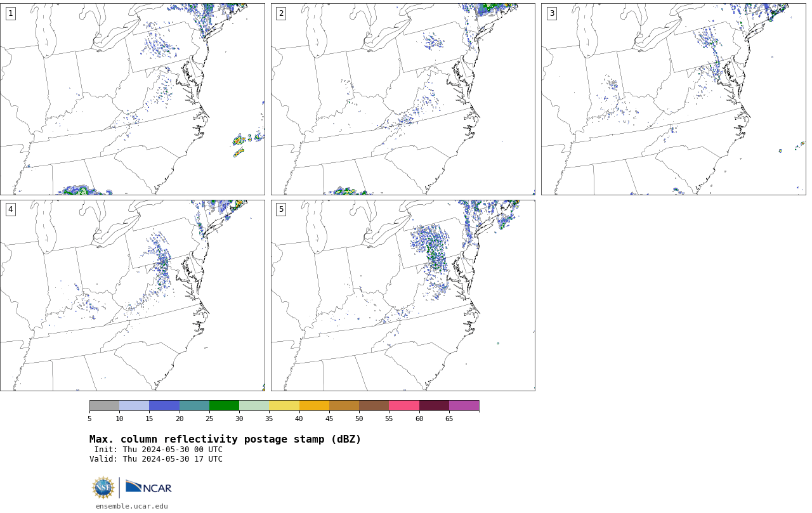This screenshot has height=513, width=812.
Task: Click the dark brown 50-55 dBZ swatch
Action: click(374, 406)
